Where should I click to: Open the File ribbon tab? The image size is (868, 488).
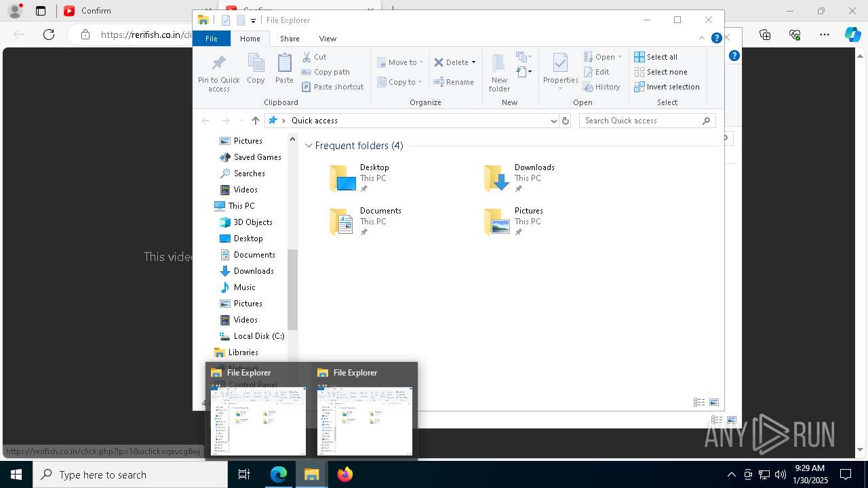click(x=212, y=39)
